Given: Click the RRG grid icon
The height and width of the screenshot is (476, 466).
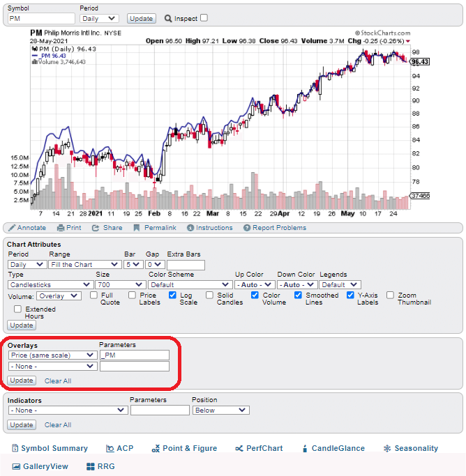Looking at the screenshot, I should tap(91, 466).
